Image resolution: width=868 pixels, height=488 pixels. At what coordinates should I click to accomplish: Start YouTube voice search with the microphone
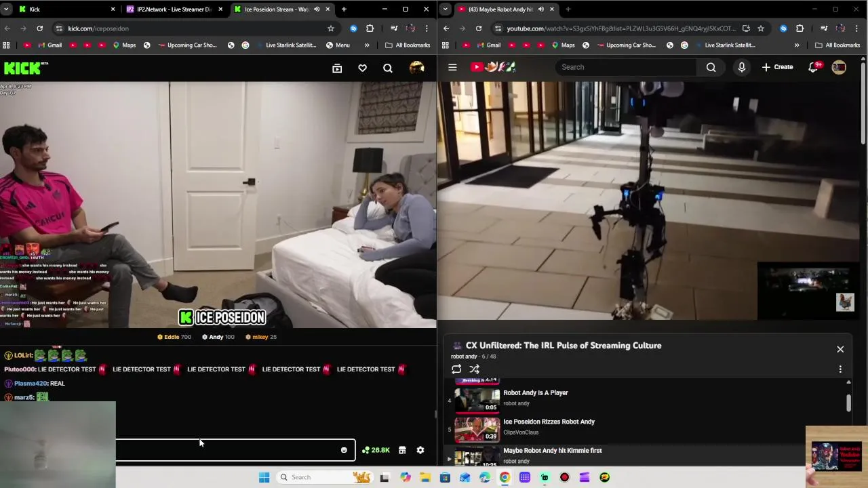742,67
